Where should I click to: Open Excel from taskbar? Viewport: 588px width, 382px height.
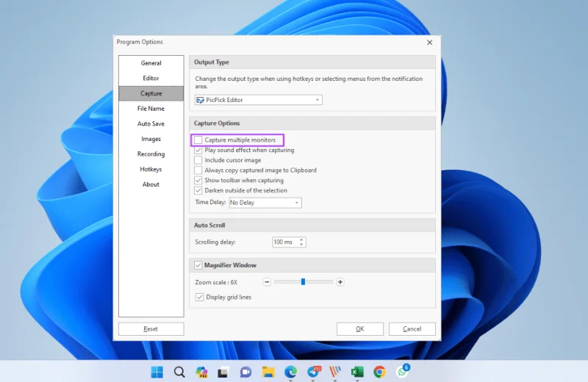point(357,372)
